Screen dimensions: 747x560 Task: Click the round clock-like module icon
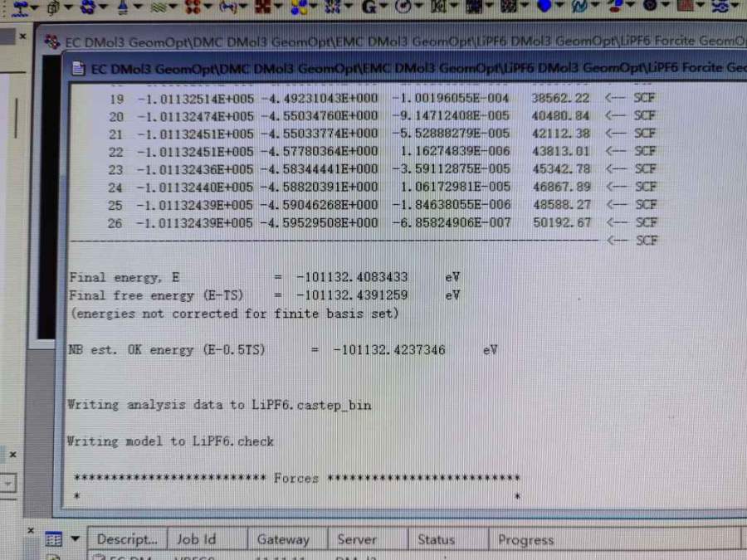coord(403,6)
